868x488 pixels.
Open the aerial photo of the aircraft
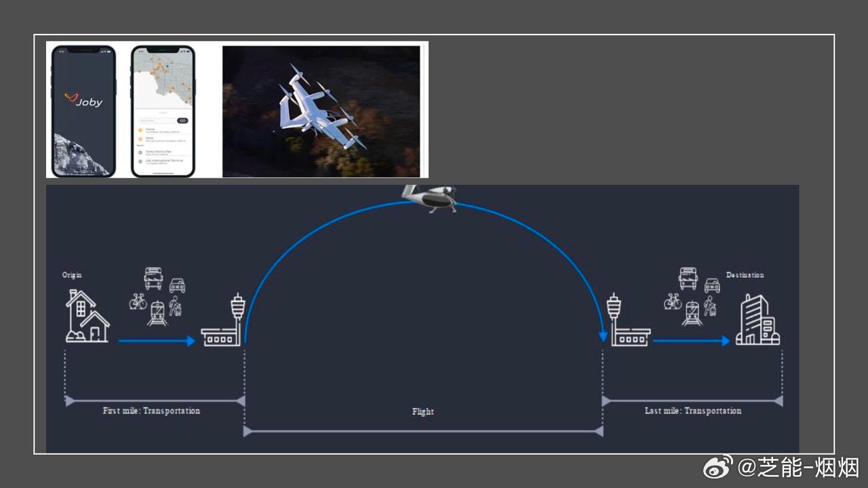tap(321, 111)
